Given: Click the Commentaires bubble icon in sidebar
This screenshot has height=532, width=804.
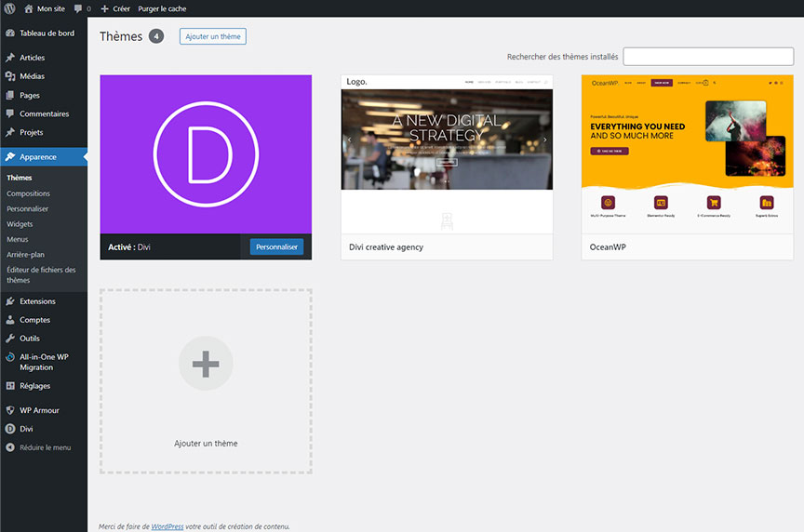Looking at the screenshot, I should [x=10, y=113].
